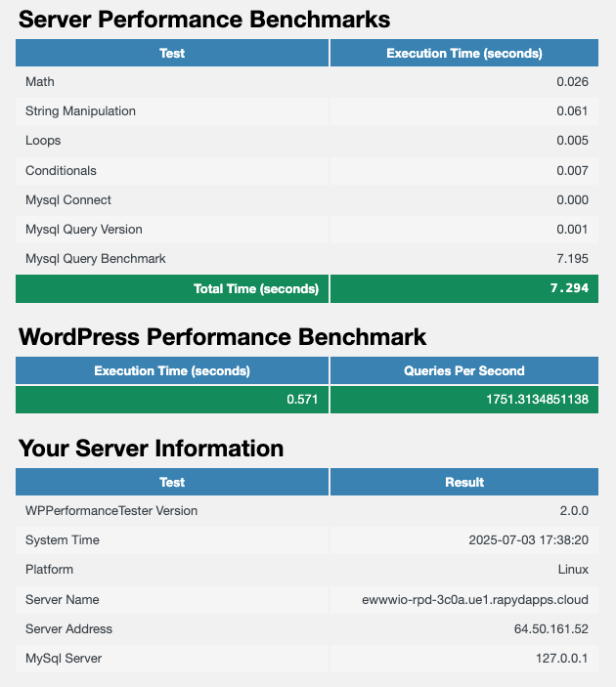The height and width of the screenshot is (687, 616).
Task: Select the String Manipulation value '0.061'
Action: click(572, 111)
